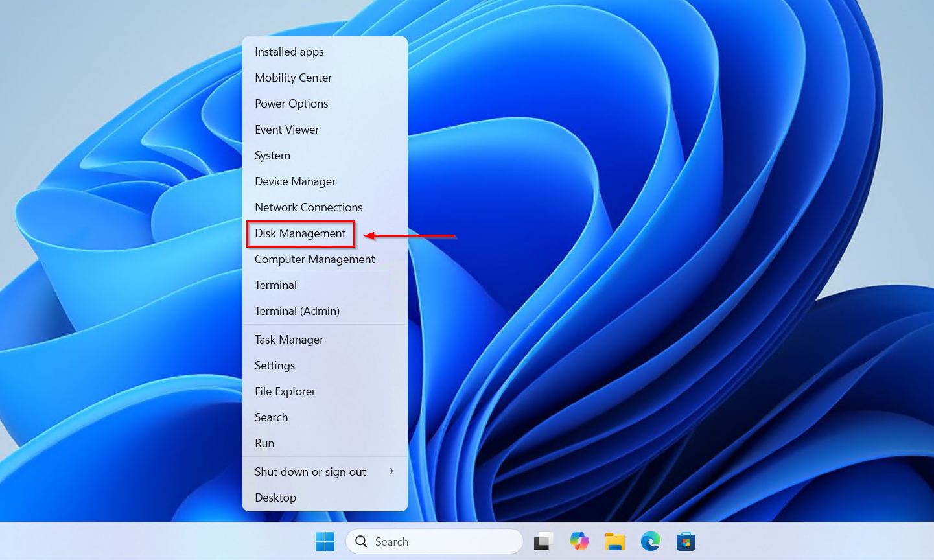Image resolution: width=934 pixels, height=560 pixels.
Task: Open Network Connections
Action: point(309,207)
